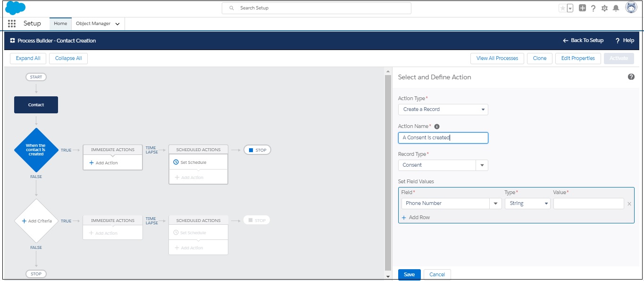Click the canvas vertical scrollbar

click(388, 172)
